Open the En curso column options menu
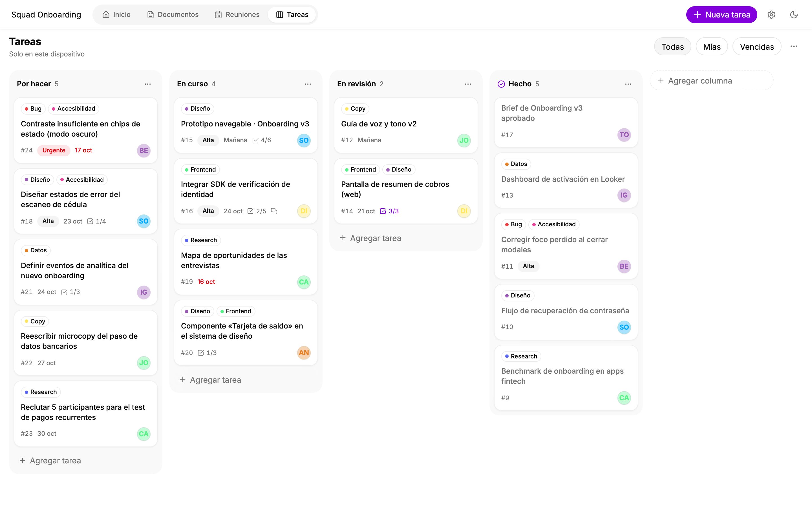 pyautogui.click(x=308, y=84)
